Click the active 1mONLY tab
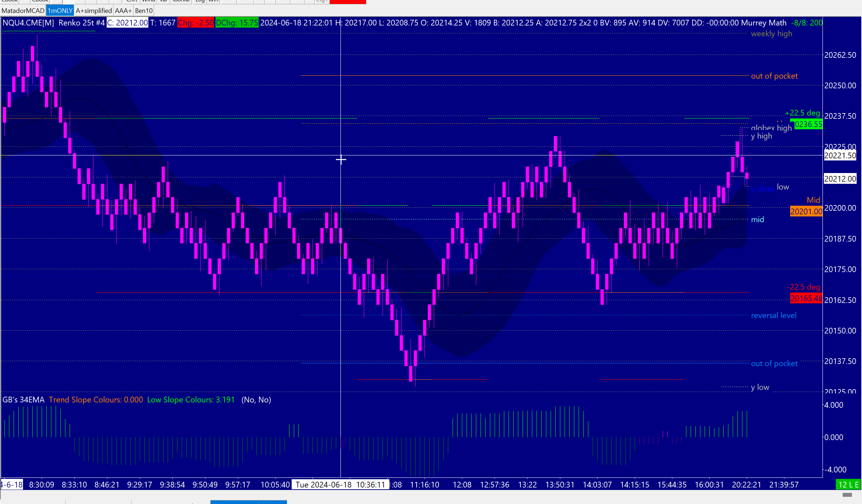Screen dimensions: 862x504 60,11
